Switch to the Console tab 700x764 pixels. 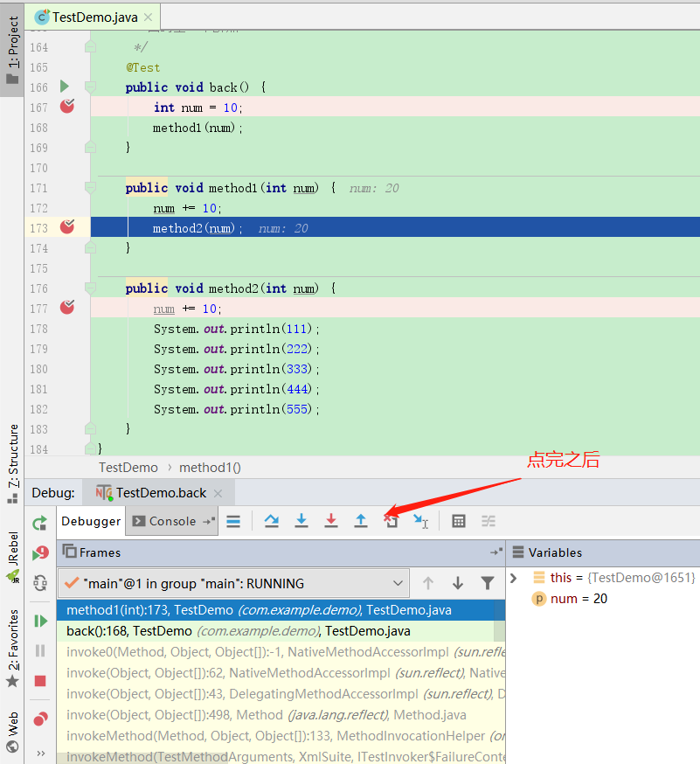click(171, 521)
